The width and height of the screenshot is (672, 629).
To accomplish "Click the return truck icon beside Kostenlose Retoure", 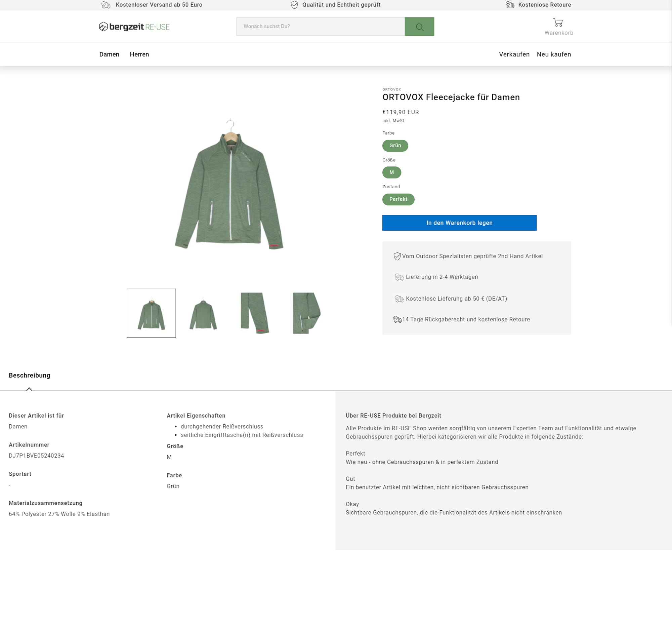I will [x=510, y=5].
